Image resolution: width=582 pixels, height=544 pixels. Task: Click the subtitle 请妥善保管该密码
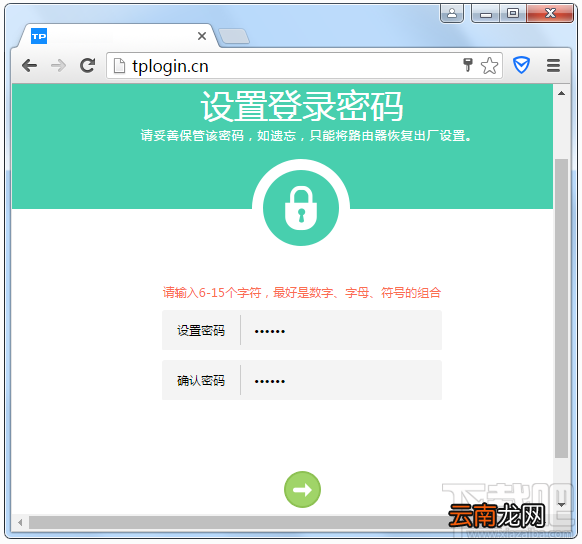192,135
